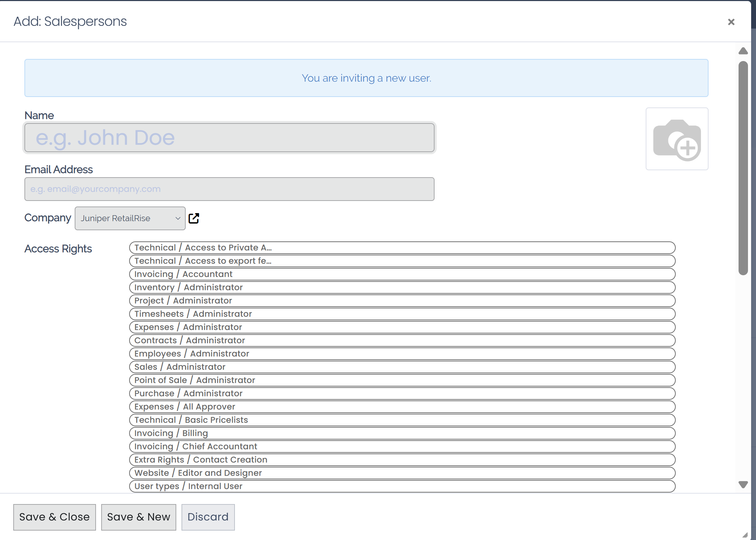Click Save & Close
The width and height of the screenshot is (756, 540).
tap(54, 517)
